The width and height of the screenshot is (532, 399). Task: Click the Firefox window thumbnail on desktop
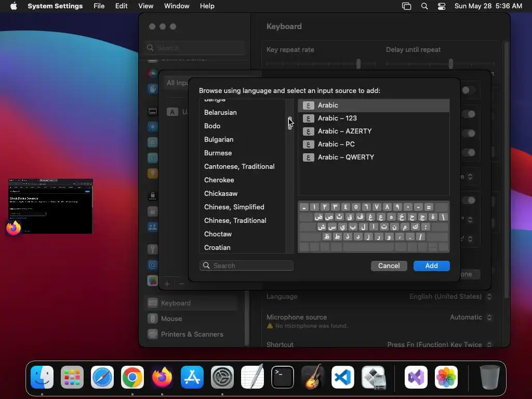50,206
